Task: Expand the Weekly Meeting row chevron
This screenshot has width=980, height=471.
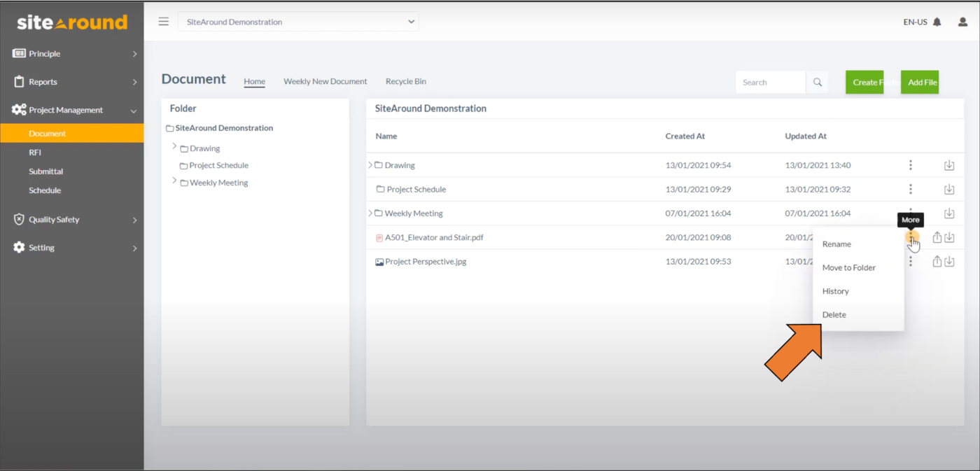Action: [x=370, y=213]
